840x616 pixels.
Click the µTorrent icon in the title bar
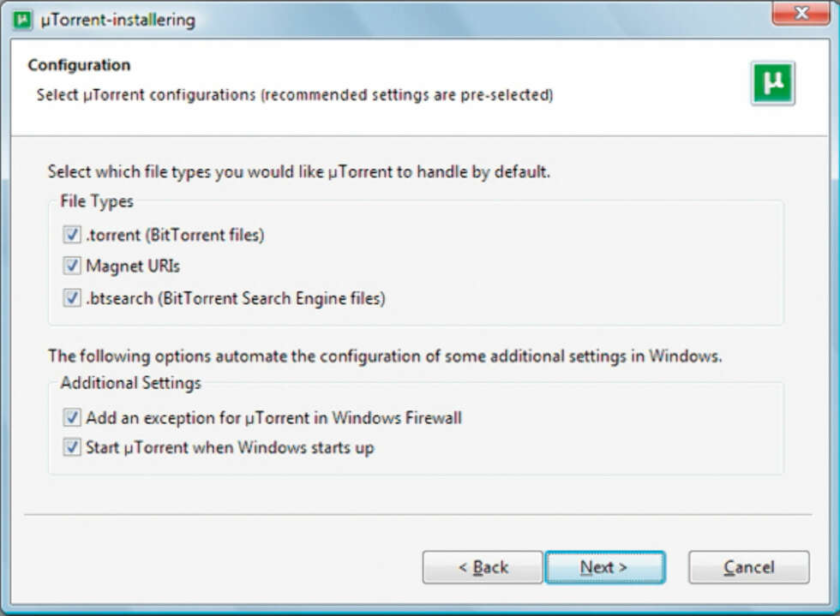pyautogui.click(x=22, y=21)
